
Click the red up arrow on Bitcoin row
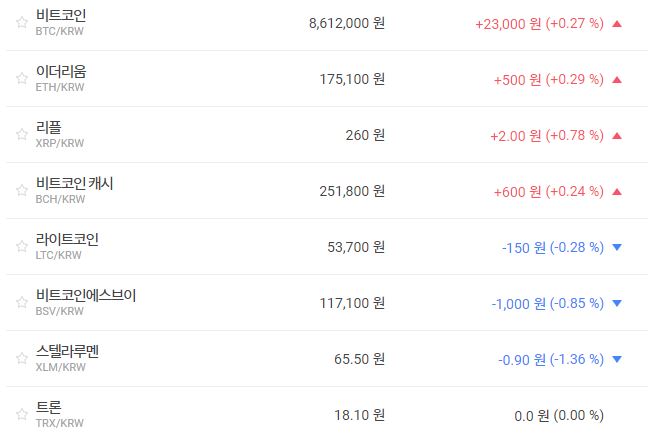coord(616,23)
